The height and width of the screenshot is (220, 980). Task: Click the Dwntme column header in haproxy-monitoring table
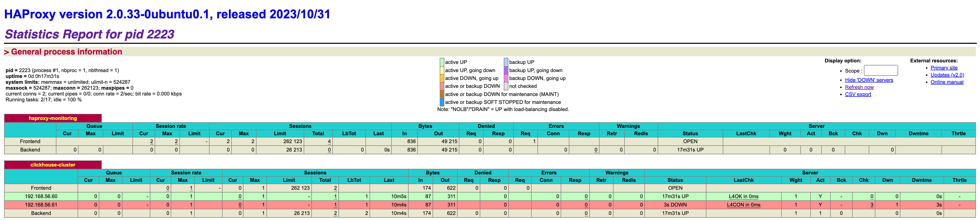click(x=918, y=133)
